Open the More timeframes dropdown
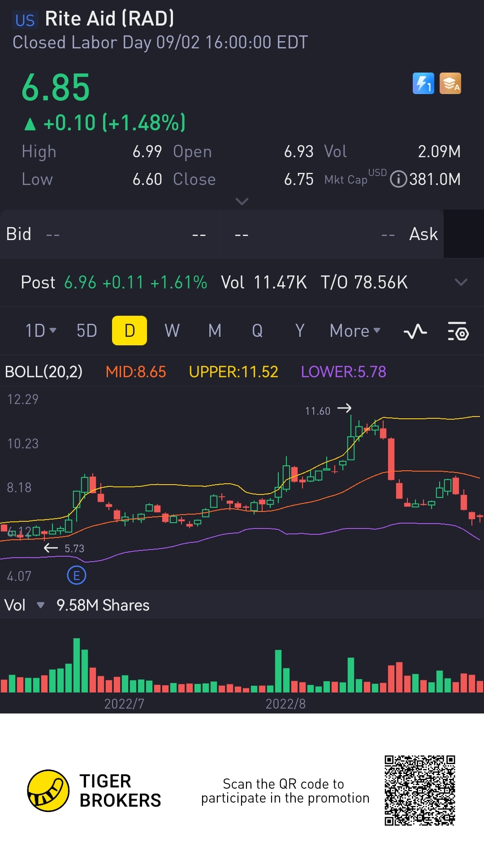 click(x=355, y=331)
